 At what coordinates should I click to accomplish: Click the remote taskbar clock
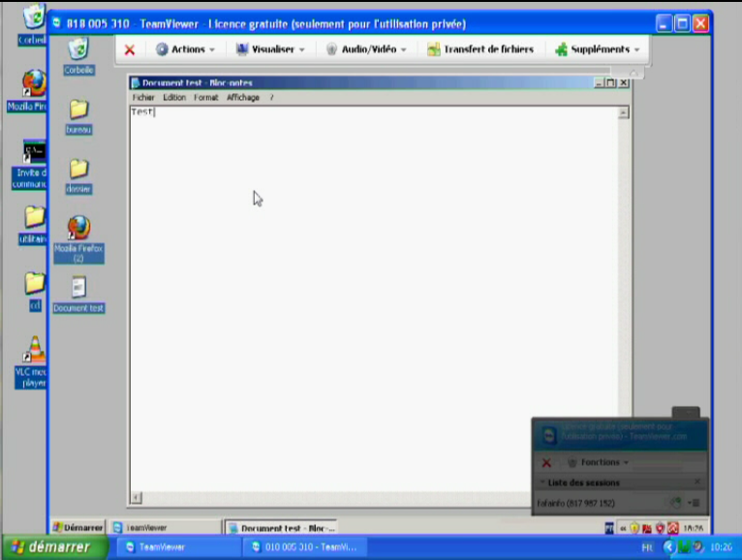pyautogui.click(x=693, y=528)
